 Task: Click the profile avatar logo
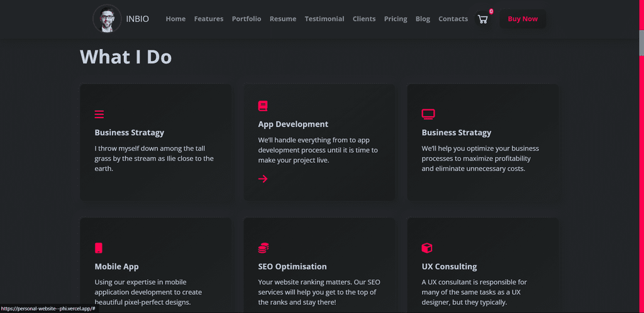pyautogui.click(x=107, y=19)
